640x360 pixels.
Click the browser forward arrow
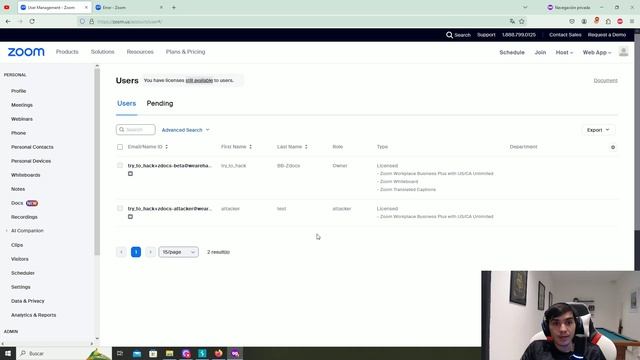pos(20,21)
